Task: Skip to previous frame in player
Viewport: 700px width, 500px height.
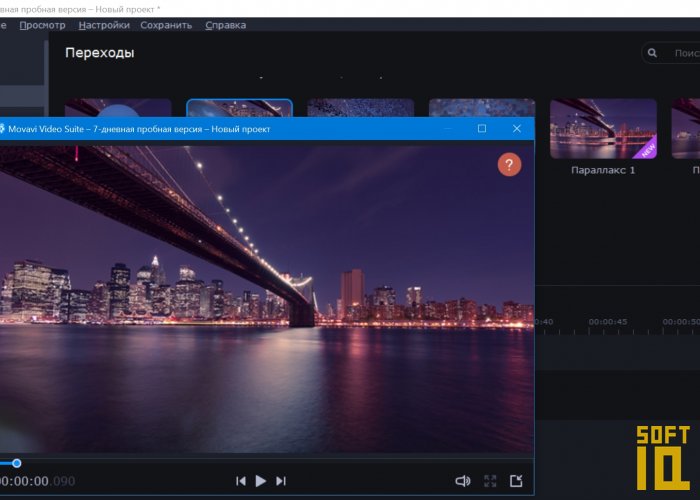Action: (x=241, y=481)
